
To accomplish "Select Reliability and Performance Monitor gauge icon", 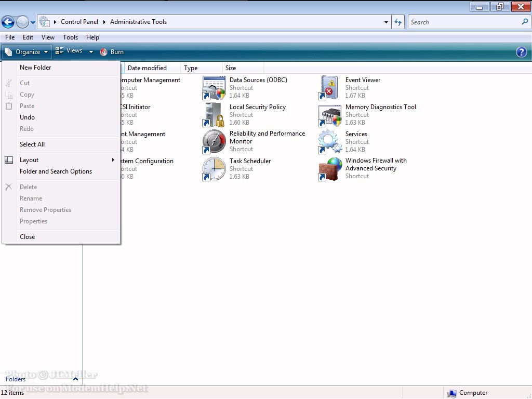I will [214, 141].
